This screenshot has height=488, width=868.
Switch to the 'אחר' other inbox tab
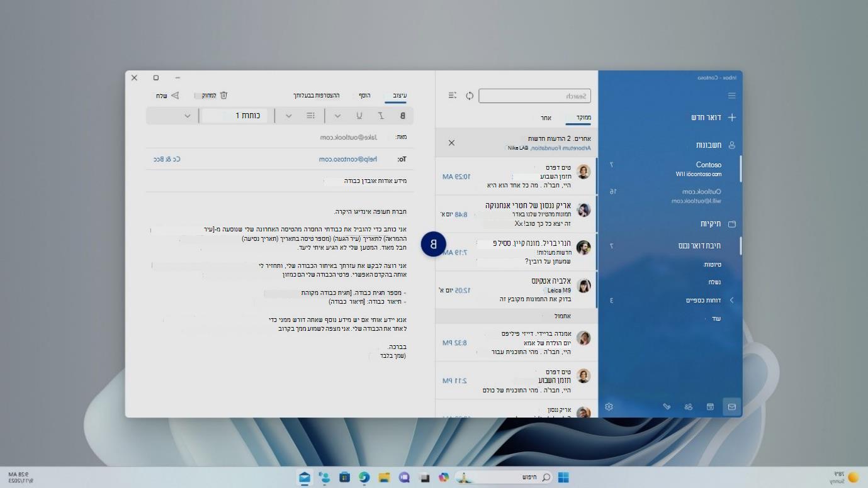click(x=546, y=118)
